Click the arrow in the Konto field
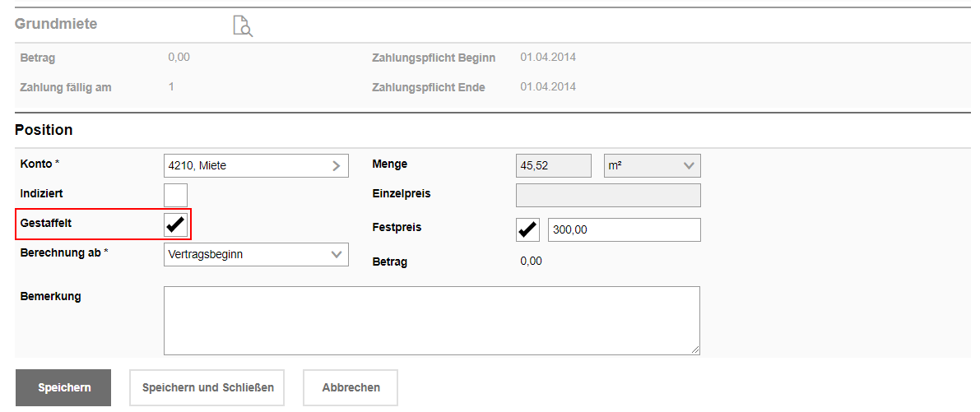The image size is (980, 412). pyautogui.click(x=336, y=166)
